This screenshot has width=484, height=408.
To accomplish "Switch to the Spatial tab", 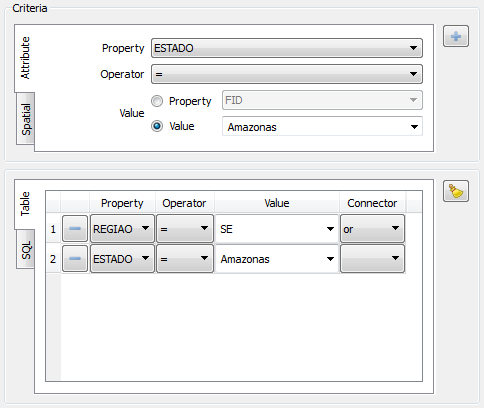I will 25,119.
